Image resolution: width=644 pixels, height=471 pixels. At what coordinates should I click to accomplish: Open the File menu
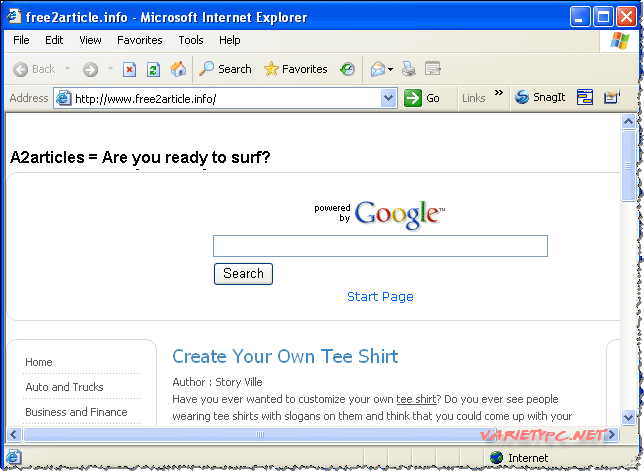(21, 40)
